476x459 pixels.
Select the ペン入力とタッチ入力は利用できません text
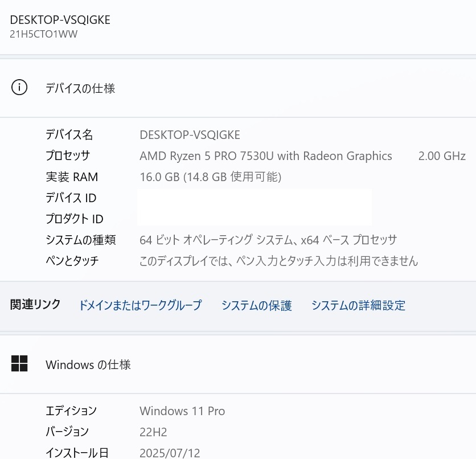click(327, 261)
